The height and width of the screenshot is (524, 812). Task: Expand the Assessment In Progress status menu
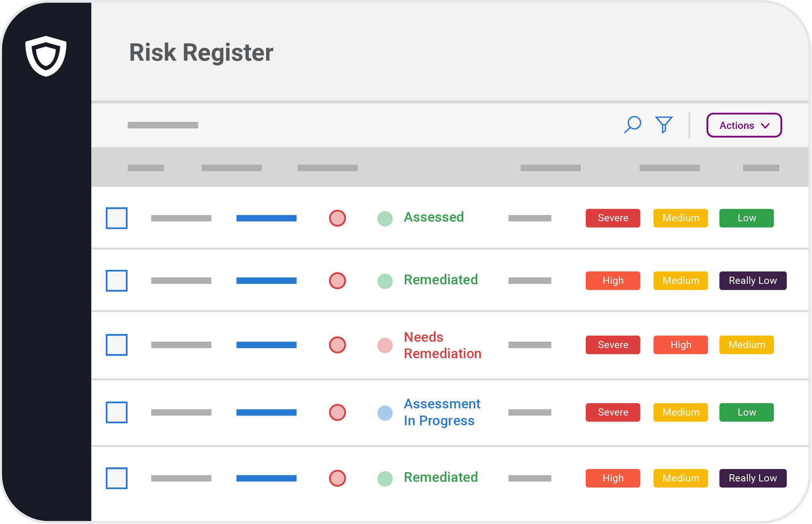coord(442,412)
